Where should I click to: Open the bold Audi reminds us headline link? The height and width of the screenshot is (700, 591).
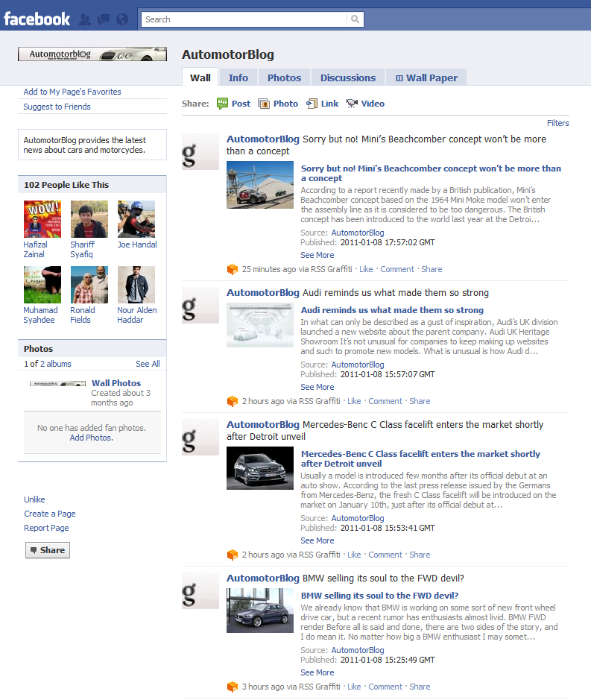point(392,310)
